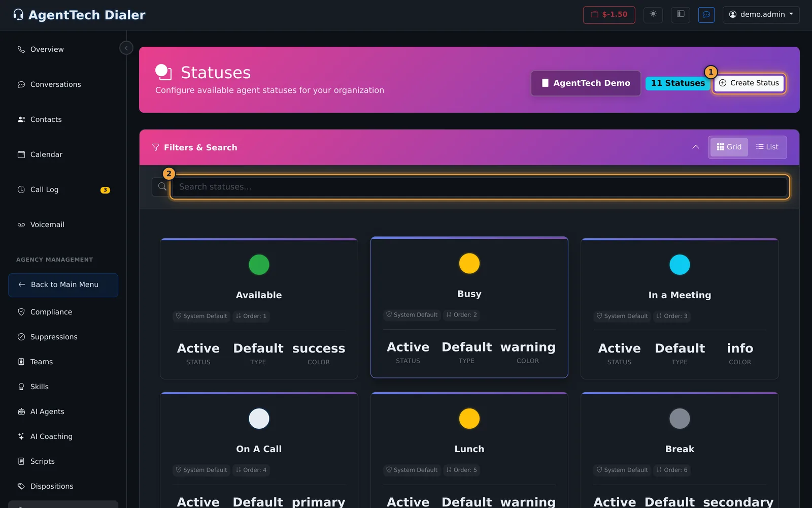Image resolution: width=812 pixels, height=508 pixels.
Task: Click the Conversations chat bubble icon
Action: tap(21, 84)
